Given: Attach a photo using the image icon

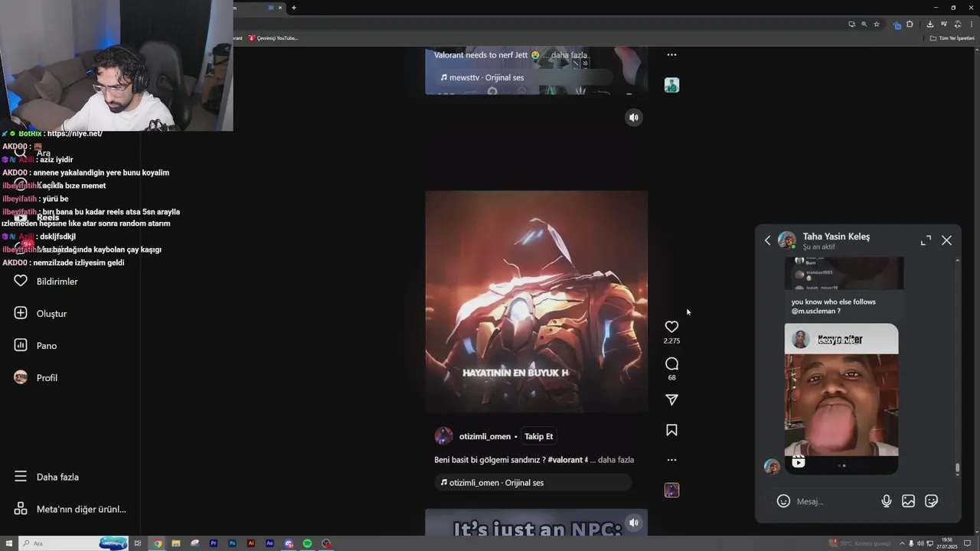Looking at the screenshot, I should pyautogui.click(x=908, y=501).
